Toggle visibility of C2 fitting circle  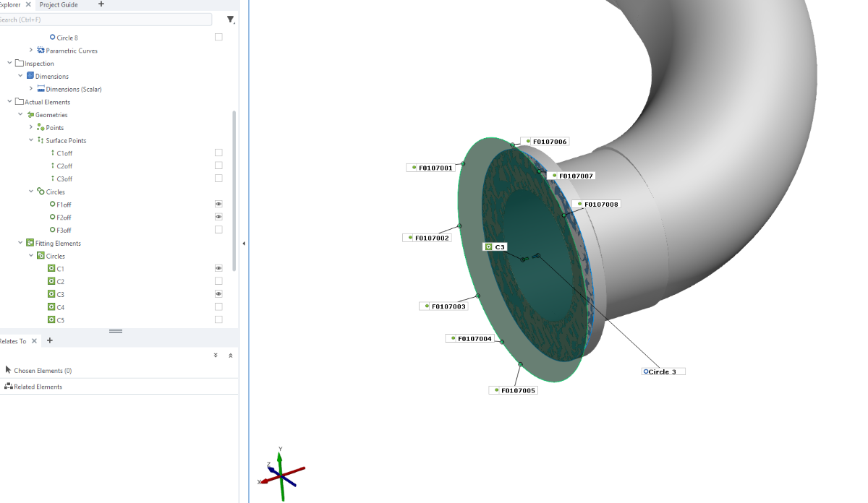point(218,281)
